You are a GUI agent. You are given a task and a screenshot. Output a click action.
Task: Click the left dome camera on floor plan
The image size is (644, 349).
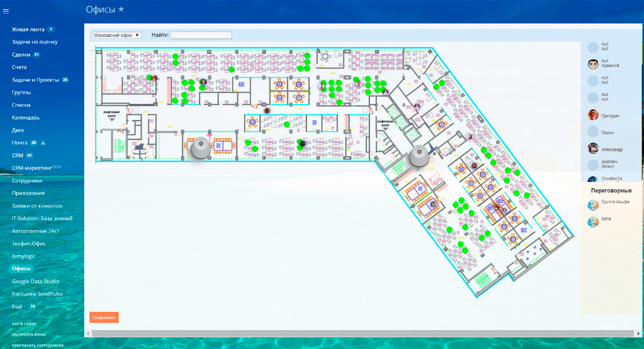[201, 147]
